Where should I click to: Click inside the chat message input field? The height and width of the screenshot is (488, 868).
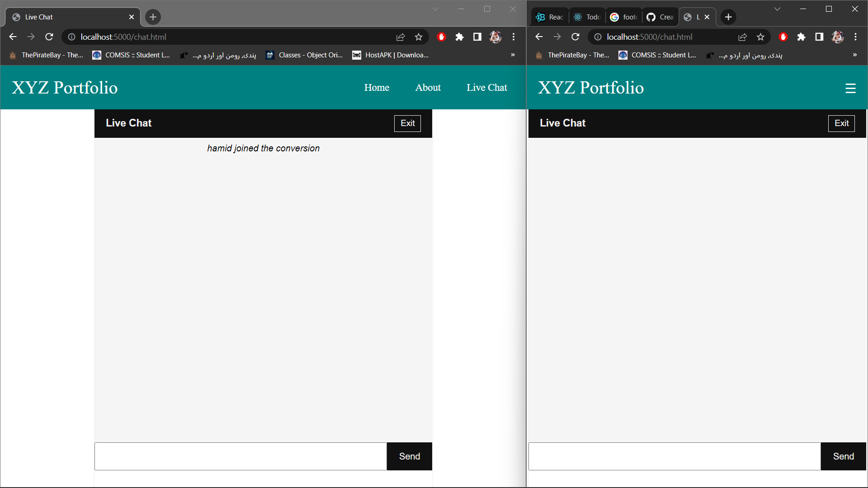[x=240, y=456]
